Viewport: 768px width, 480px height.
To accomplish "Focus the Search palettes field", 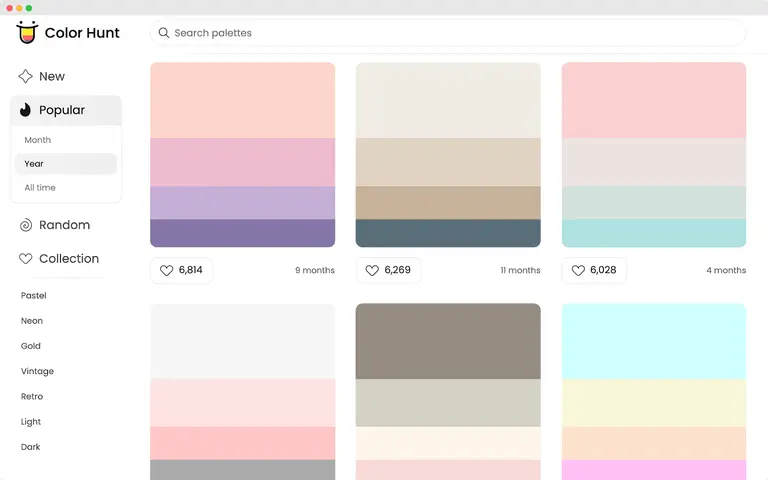I will [x=448, y=33].
